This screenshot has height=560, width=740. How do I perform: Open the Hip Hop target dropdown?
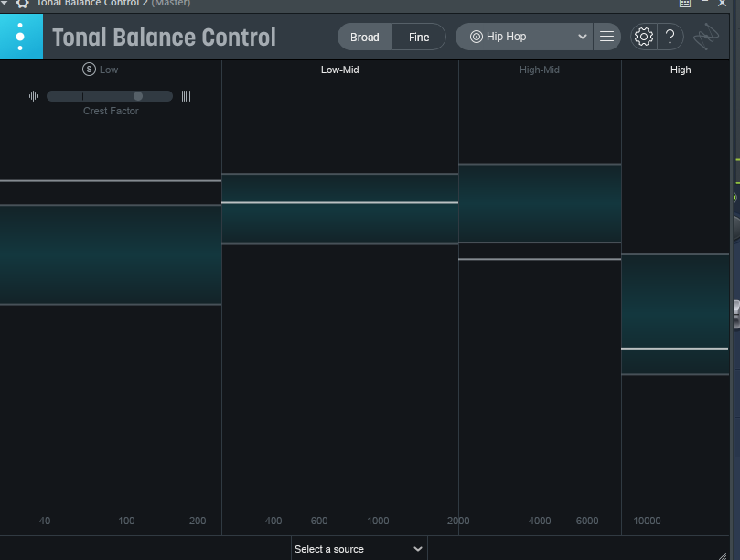525,37
